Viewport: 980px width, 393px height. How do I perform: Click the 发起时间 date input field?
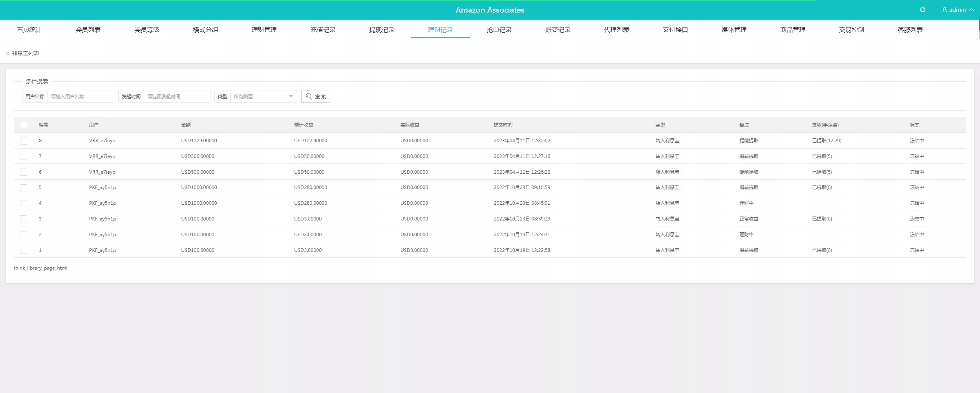click(x=177, y=96)
